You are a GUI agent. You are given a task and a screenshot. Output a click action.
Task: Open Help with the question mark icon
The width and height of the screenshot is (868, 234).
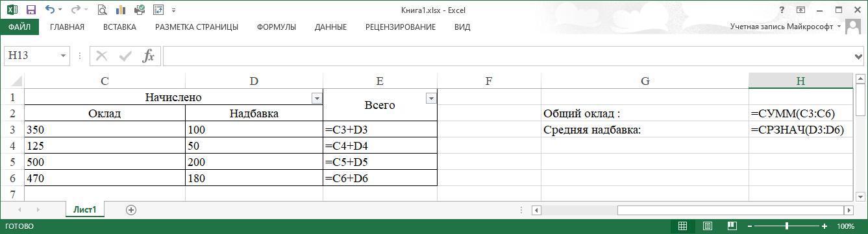[782, 10]
